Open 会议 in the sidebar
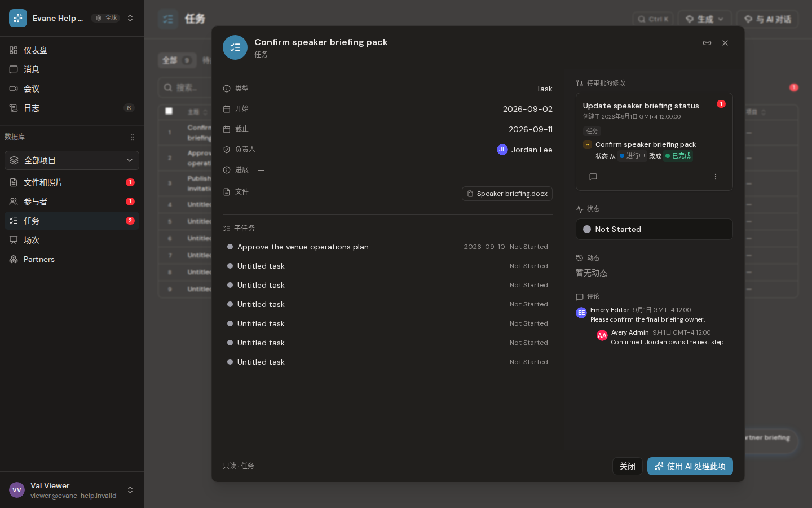The height and width of the screenshot is (508, 812). (x=72, y=89)
